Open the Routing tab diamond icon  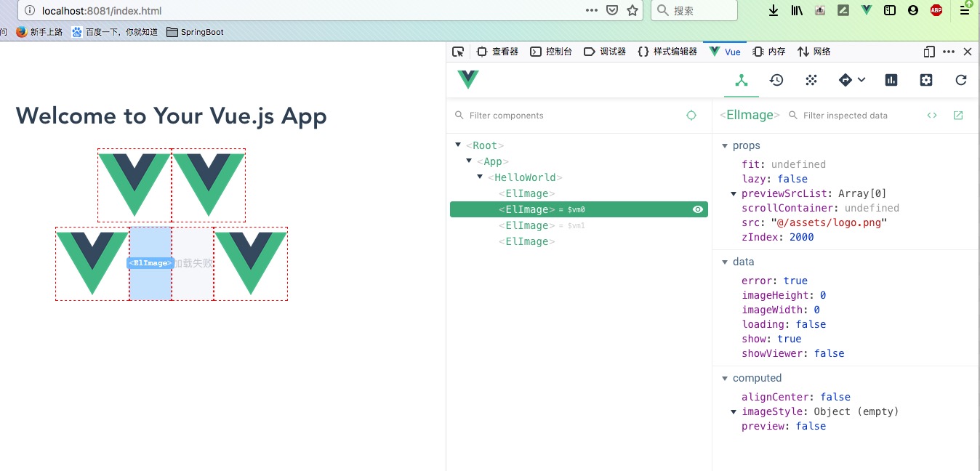tap(846, 80)
